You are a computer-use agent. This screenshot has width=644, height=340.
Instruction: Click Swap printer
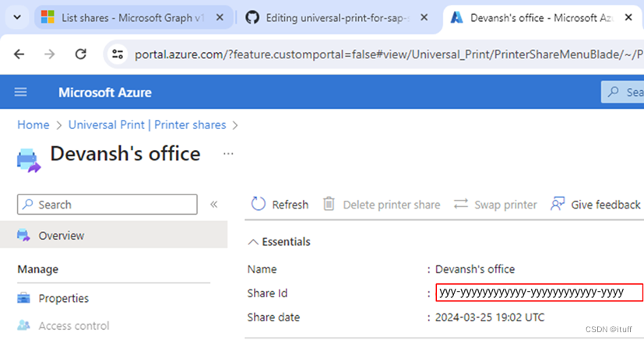point(495,205)
